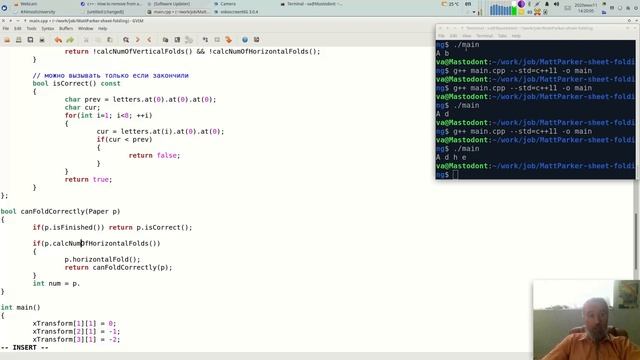640x360 pixels.
Task: Open the GVim Buffers menu
Action: [x=66, y=29]
